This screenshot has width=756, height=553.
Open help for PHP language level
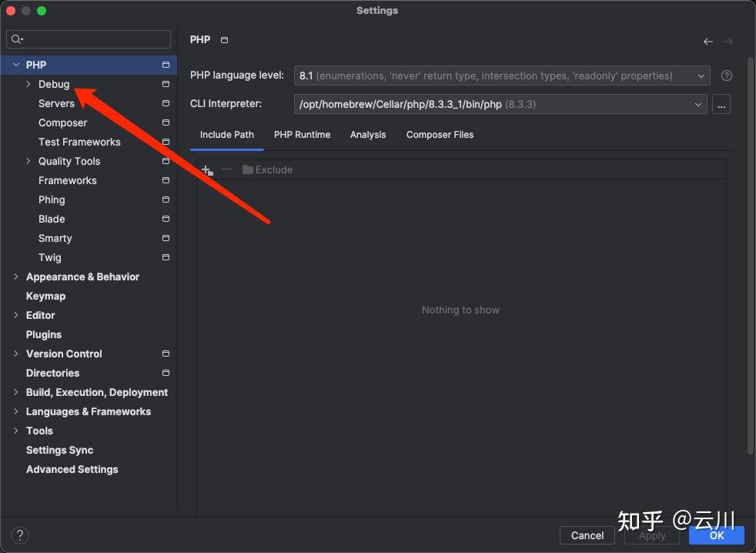tap(727, 75)
